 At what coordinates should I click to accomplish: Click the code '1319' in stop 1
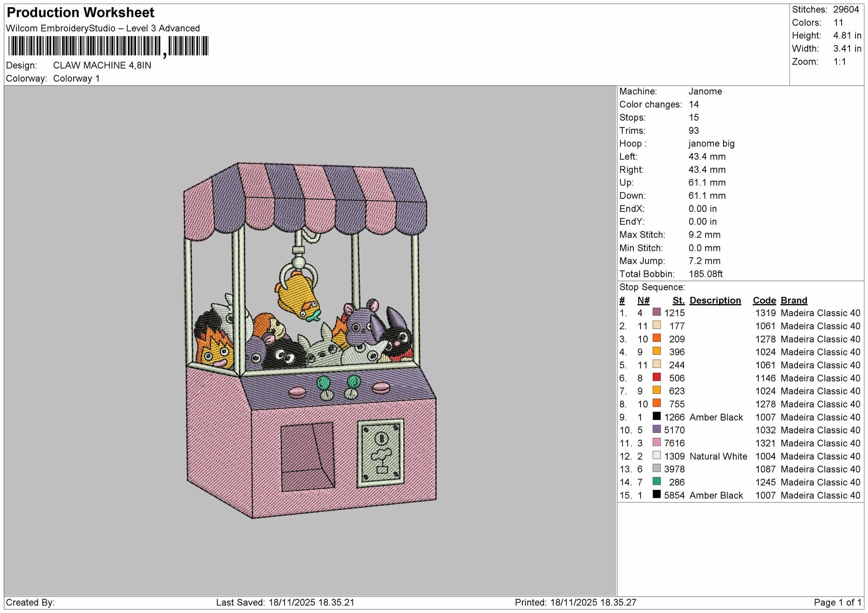tap(765, 313)
